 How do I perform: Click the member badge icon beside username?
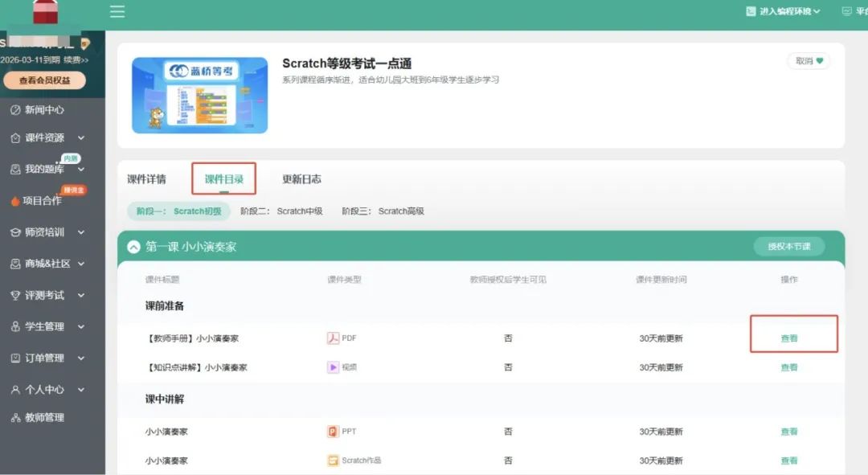pyautogui.click(x=84, y=43)
